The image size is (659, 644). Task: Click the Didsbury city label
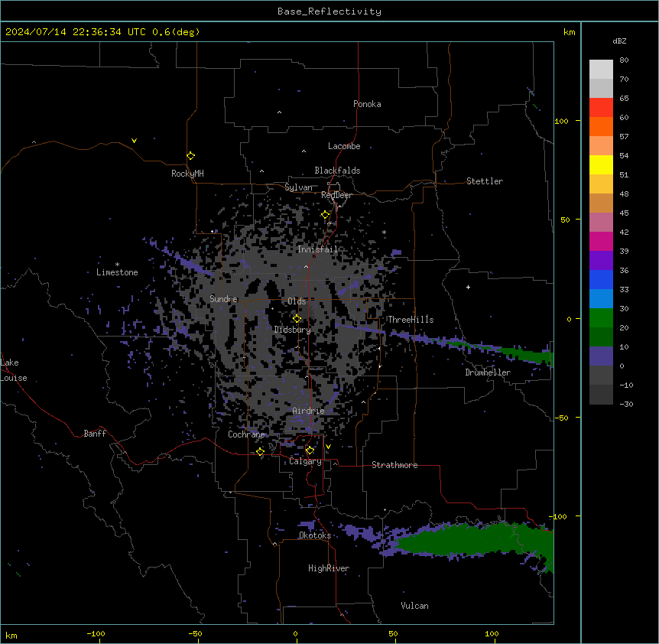(293, 330)
